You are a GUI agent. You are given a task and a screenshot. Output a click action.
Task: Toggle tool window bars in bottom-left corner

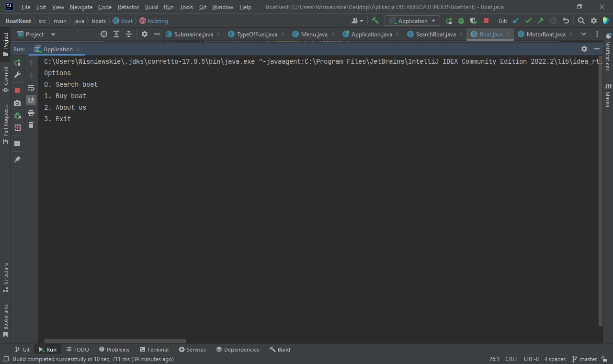coord(6,359)
